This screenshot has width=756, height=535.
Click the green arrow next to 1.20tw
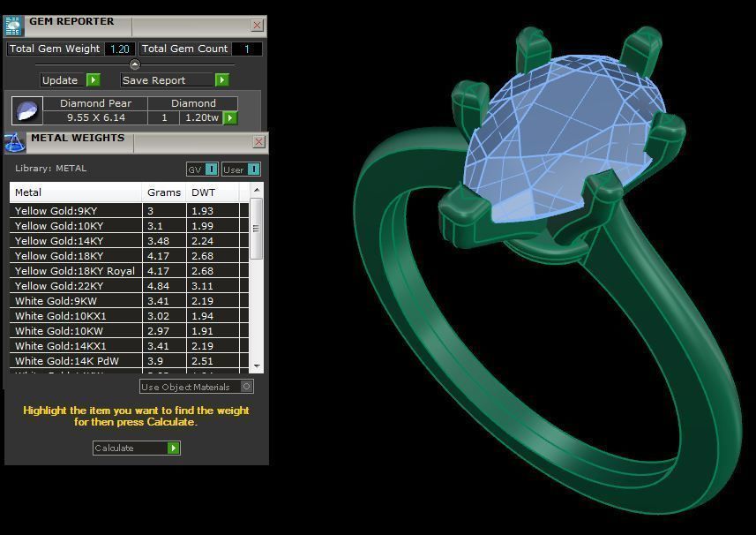(230, 117)
